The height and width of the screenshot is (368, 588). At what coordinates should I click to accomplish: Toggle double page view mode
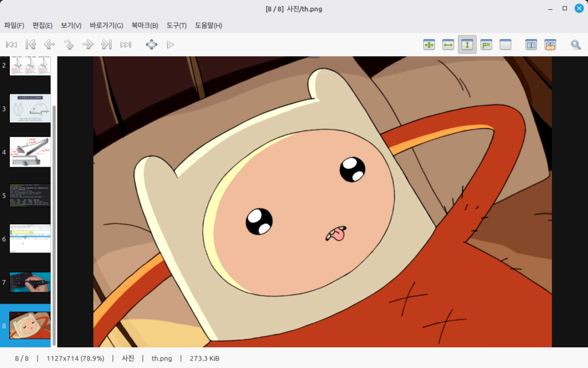pyautogui.click(x=531, y=44)
